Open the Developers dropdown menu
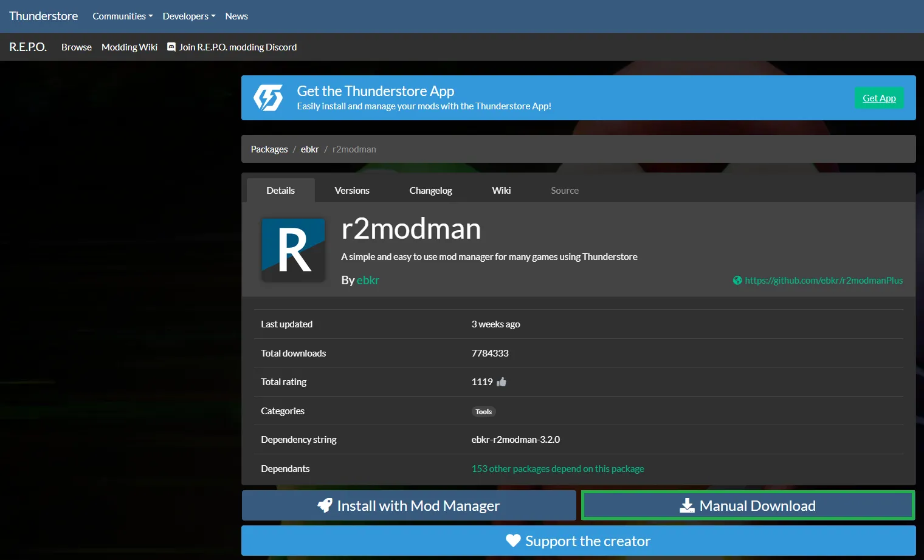 [188, 16]
